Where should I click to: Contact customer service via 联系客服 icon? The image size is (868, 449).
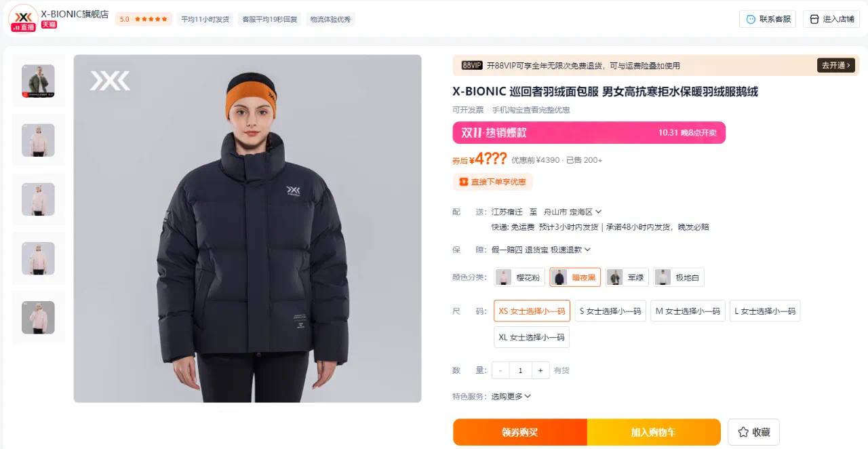click(x=751, y=19)
